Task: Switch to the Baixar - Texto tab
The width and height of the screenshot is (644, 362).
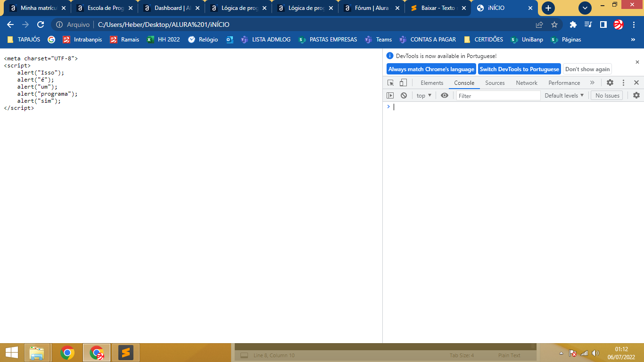Action: [x=438, y=8]
